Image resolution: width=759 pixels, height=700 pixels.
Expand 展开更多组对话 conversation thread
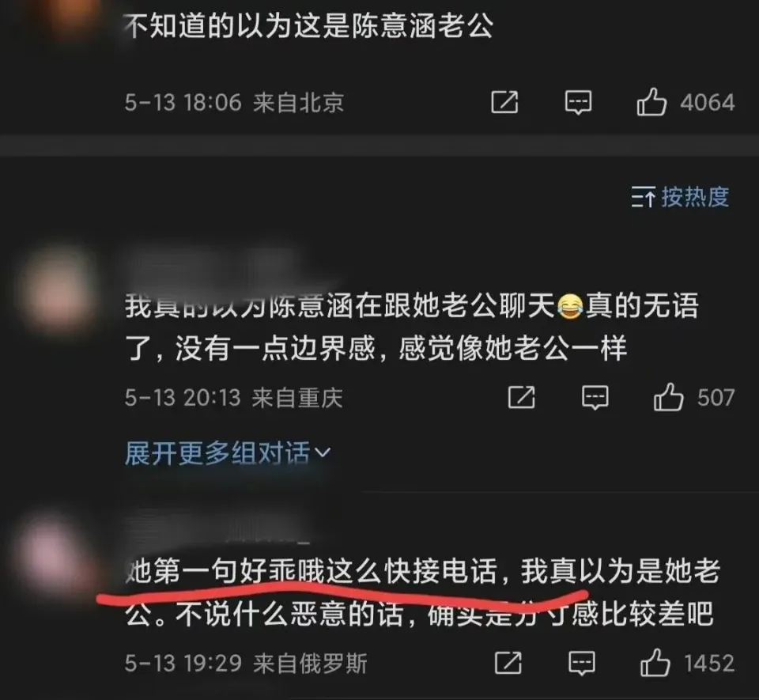(x=228, y=452)
